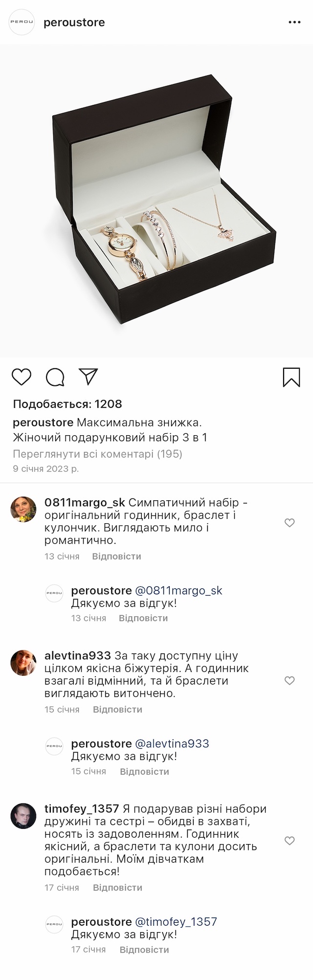The height and width of the screenshot is (980, 313).
Task: Save post with bookmark icon
Action: [x=291, y=377]
